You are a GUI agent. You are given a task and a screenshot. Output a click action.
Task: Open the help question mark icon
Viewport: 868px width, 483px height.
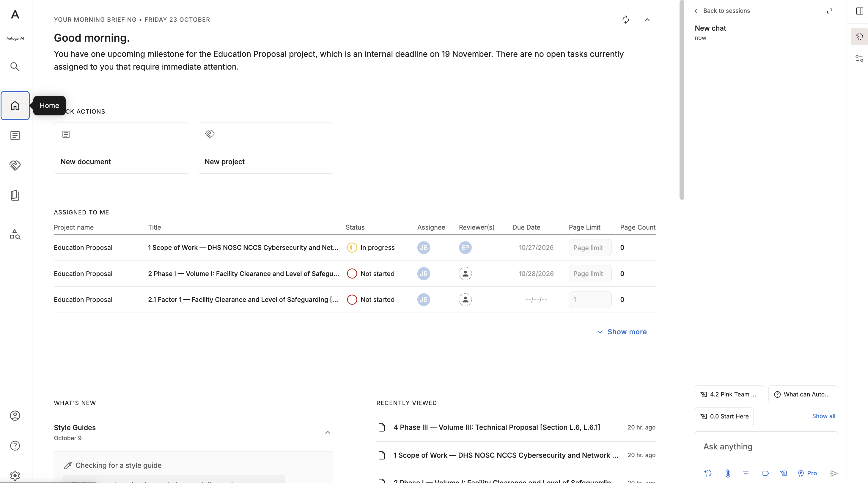(15, 446)
